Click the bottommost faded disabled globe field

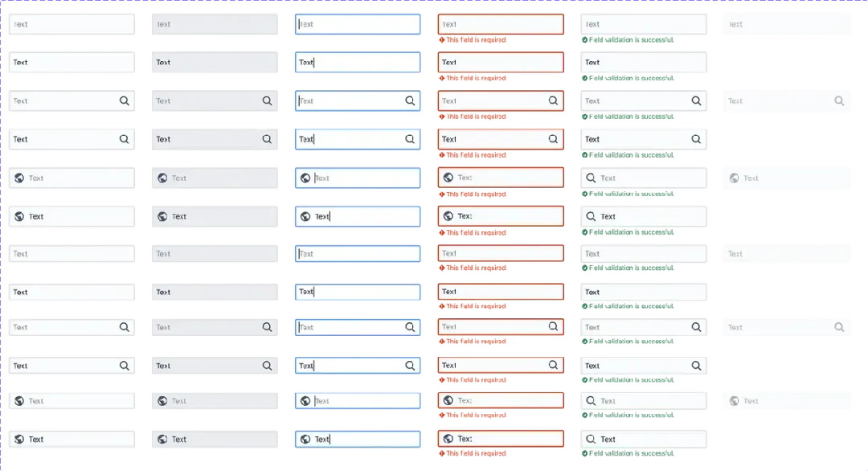click(x=787, y=401)
